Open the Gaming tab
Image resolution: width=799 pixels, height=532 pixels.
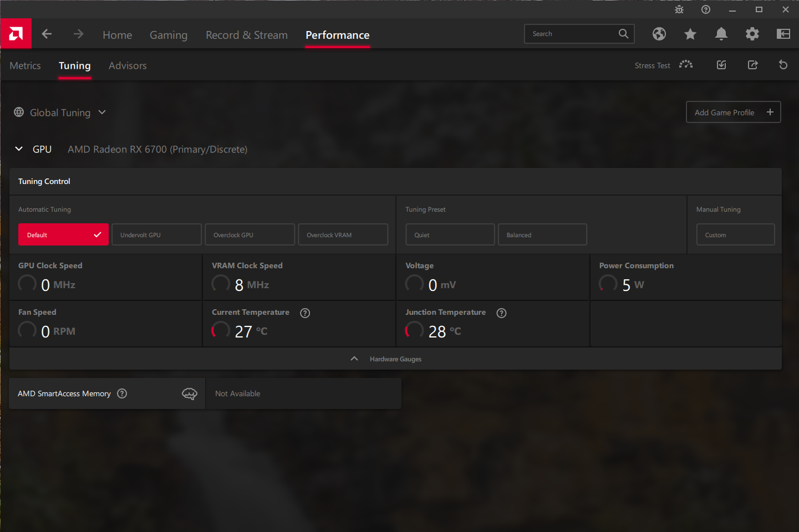tap(169, 35)
